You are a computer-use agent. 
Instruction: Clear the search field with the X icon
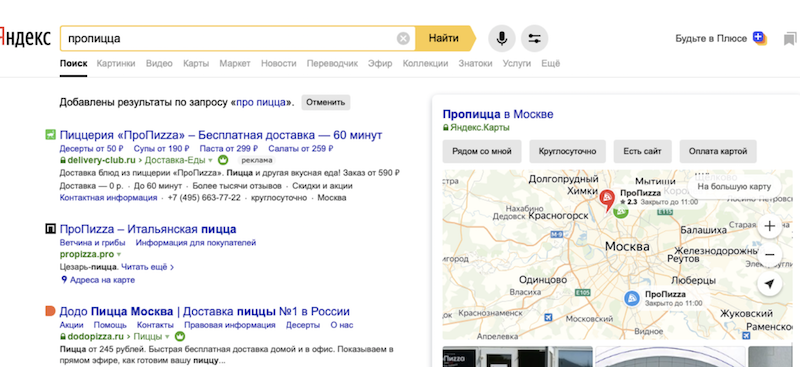point(403,38)
